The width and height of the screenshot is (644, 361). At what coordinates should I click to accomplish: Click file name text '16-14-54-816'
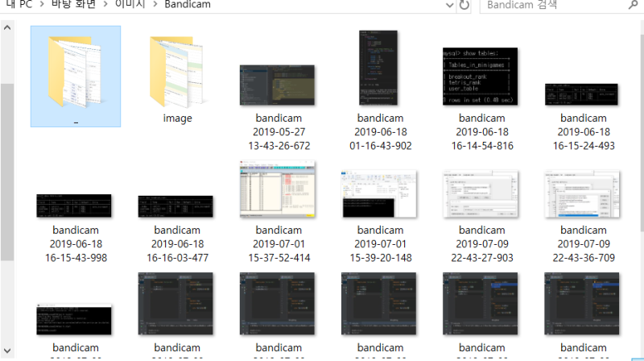coord(482,146)
